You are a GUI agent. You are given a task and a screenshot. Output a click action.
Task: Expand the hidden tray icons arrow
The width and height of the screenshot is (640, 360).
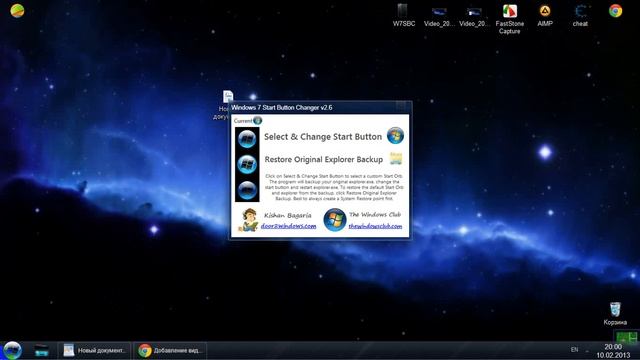[587, 351]
